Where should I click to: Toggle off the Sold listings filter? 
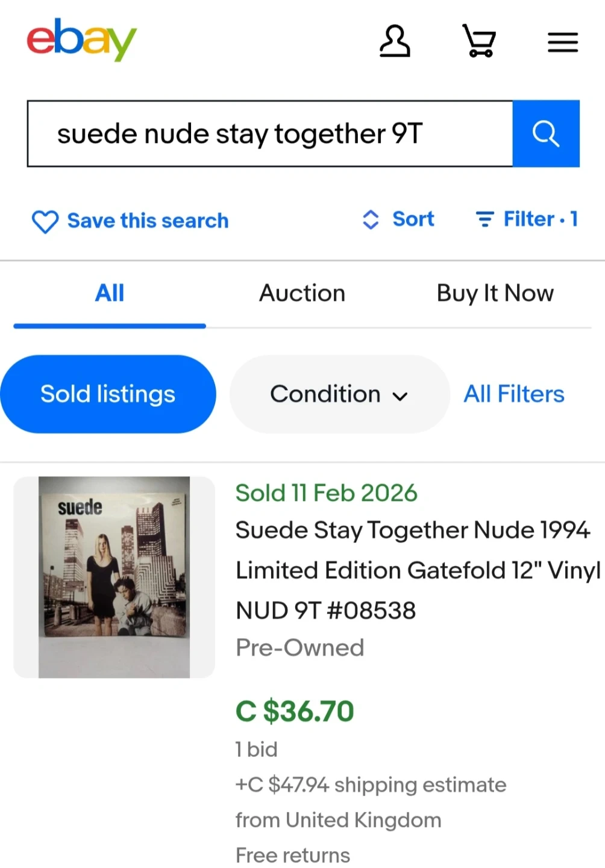pos(108,394)
